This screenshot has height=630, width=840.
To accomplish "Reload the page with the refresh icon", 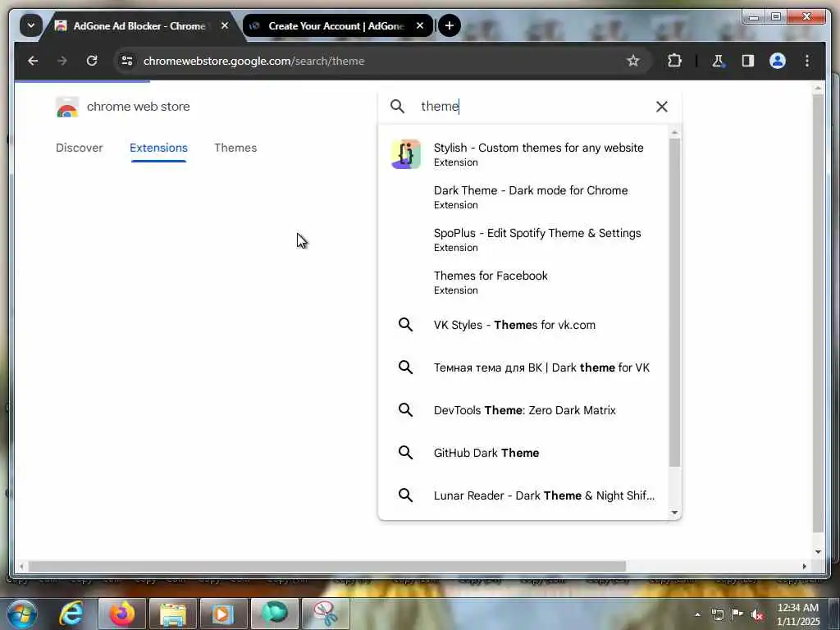I will click(92, 61).
